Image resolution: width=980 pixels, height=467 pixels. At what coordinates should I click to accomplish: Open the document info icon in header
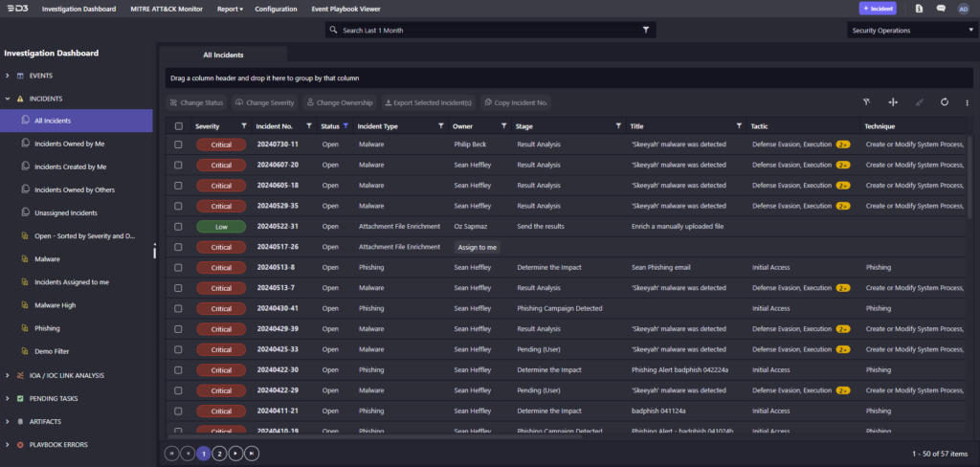pos(919,9)
